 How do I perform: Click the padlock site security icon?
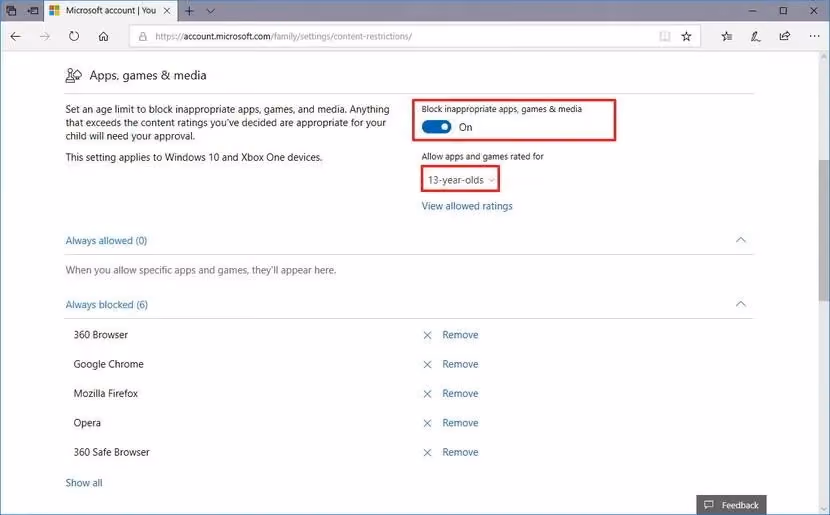[x=142, y=37]
